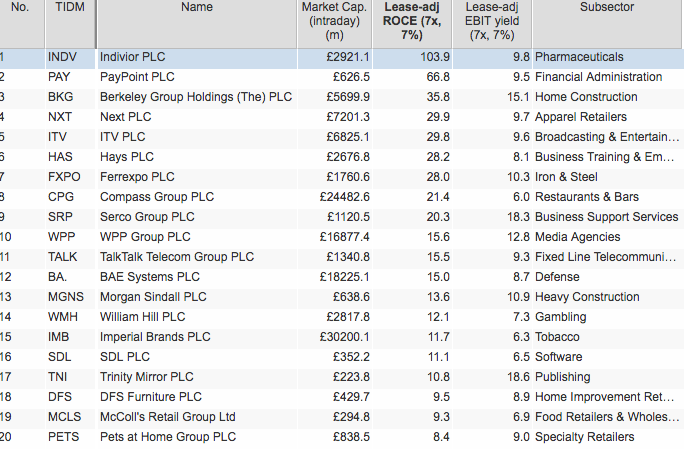The height and width of the screenshot is (450, 684).
Task: Select the Next PLC name cell
Action: 126,117
